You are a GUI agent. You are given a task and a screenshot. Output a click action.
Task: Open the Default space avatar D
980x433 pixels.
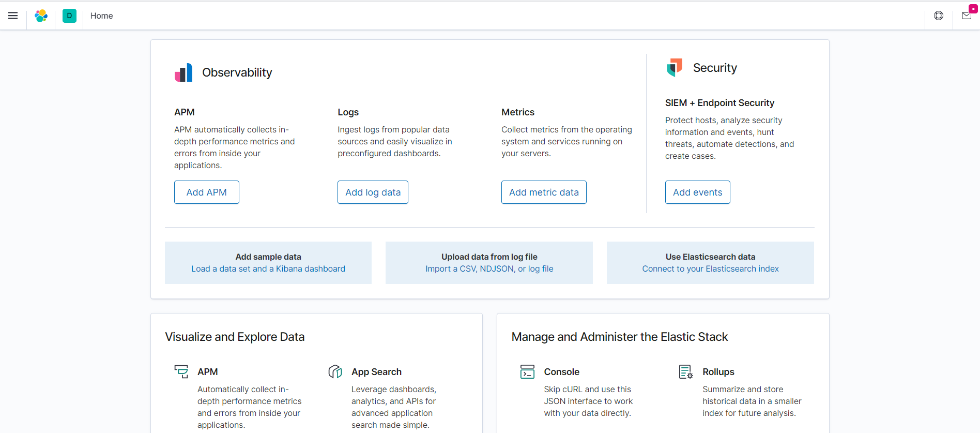click(x=69, y=16)
